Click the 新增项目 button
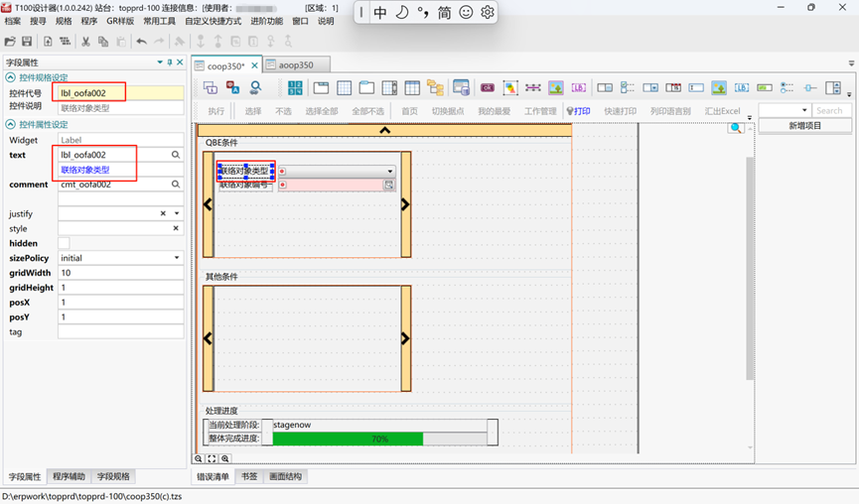The image size is (859, 504). click(804, 126)
